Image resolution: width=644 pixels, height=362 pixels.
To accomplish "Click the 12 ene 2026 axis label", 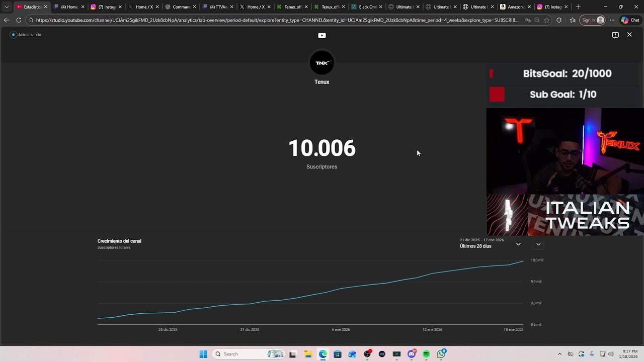I will [432, 329].
